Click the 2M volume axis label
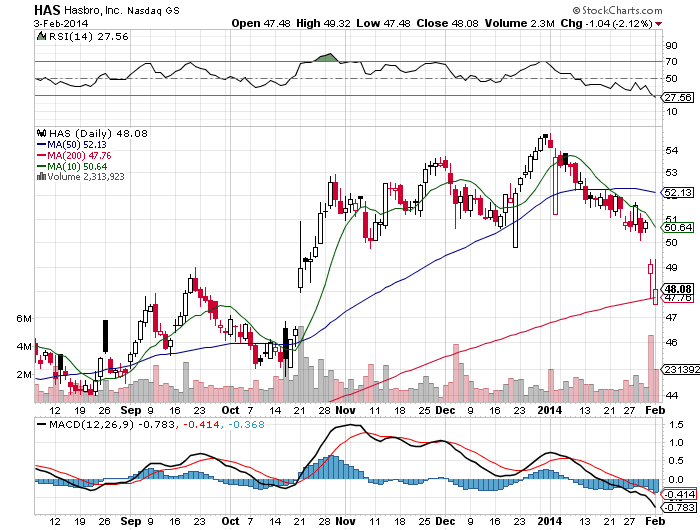The image size is (700, 530). tap(24, 375)
